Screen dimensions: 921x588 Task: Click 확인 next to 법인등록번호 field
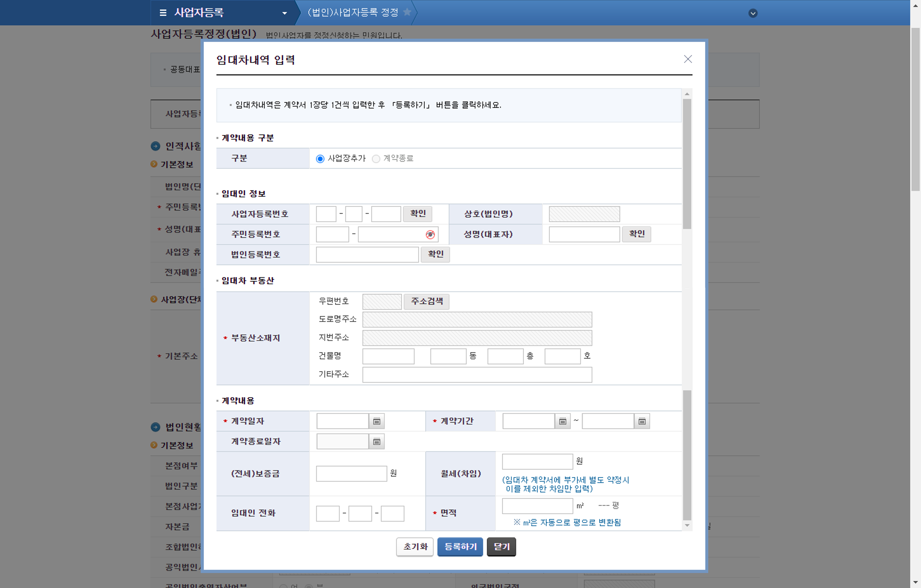435,254
